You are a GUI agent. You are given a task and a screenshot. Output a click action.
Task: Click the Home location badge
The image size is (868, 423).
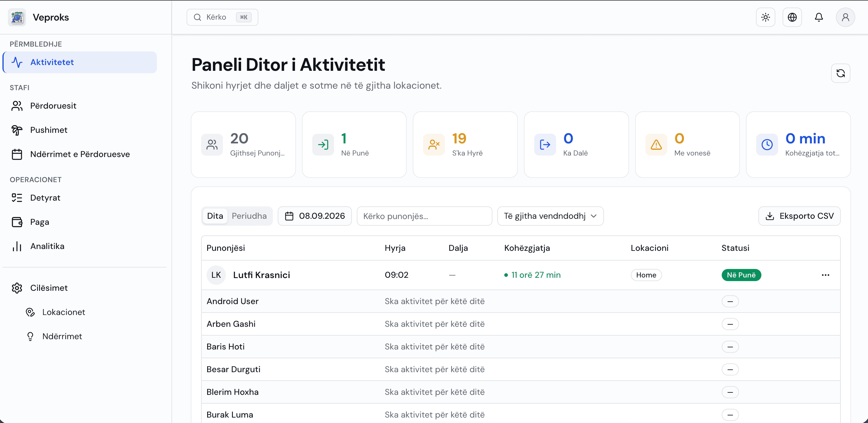pos(646,275)
